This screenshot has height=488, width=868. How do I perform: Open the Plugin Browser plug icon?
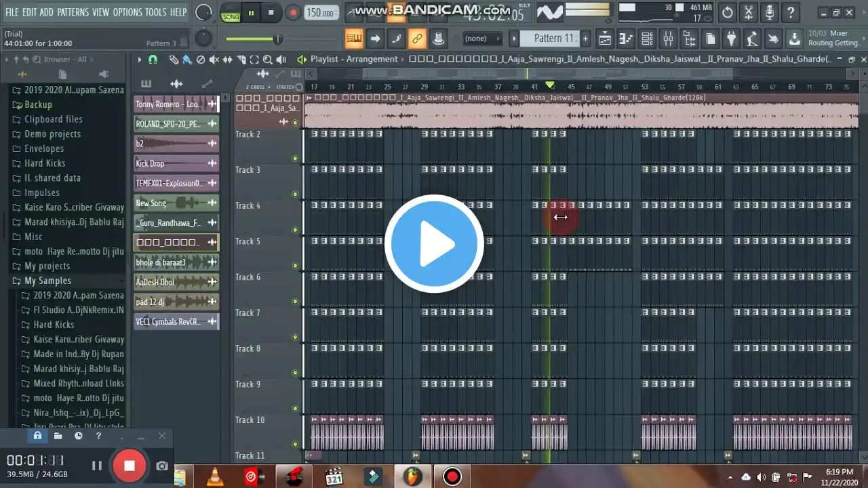(x=731, y=39)
